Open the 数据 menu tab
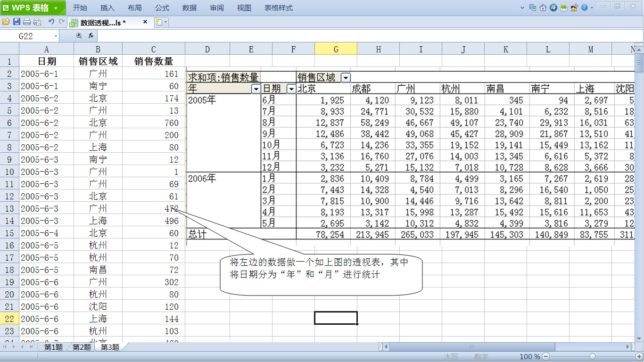644x362 pixels. 190,8
